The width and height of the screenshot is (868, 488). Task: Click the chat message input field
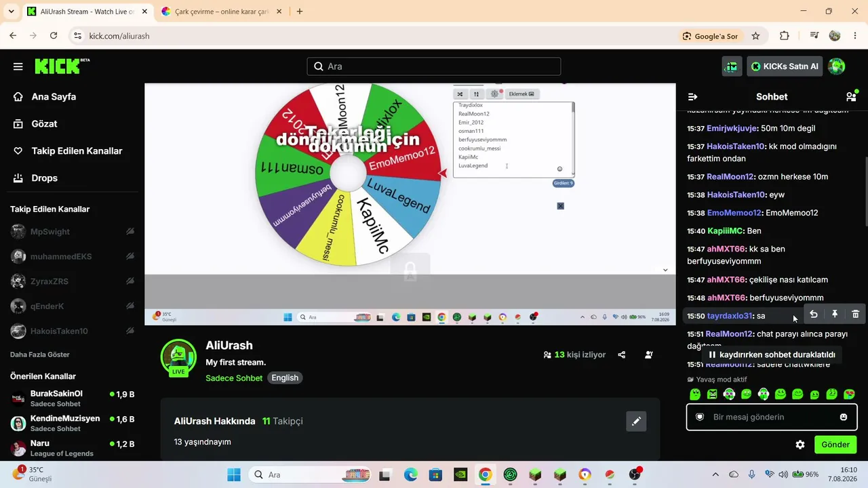click(772, 417)
